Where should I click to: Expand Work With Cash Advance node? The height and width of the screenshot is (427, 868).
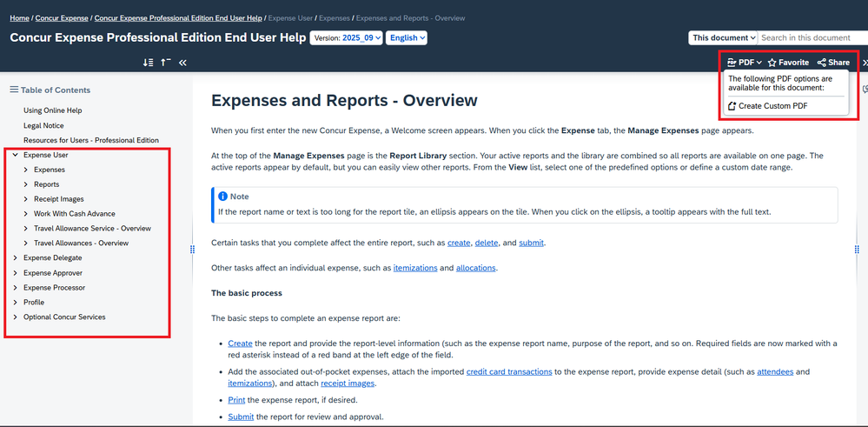[25, 213]
